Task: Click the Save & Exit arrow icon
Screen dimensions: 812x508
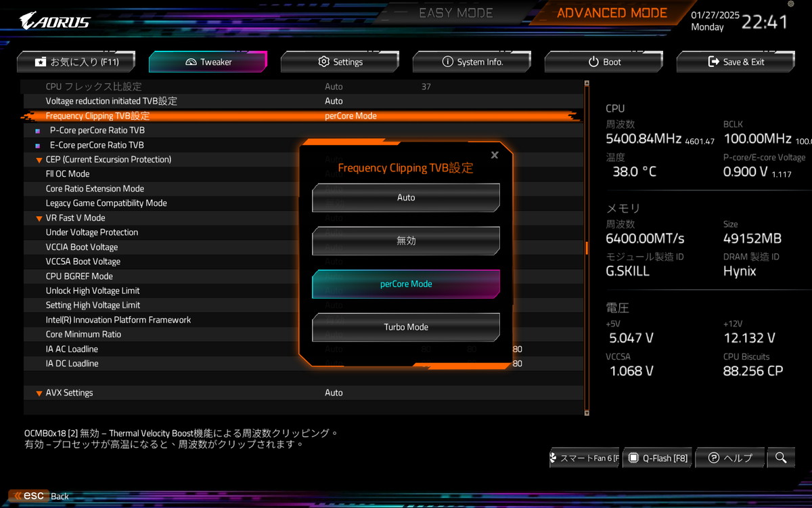Action: click(713, 62)
